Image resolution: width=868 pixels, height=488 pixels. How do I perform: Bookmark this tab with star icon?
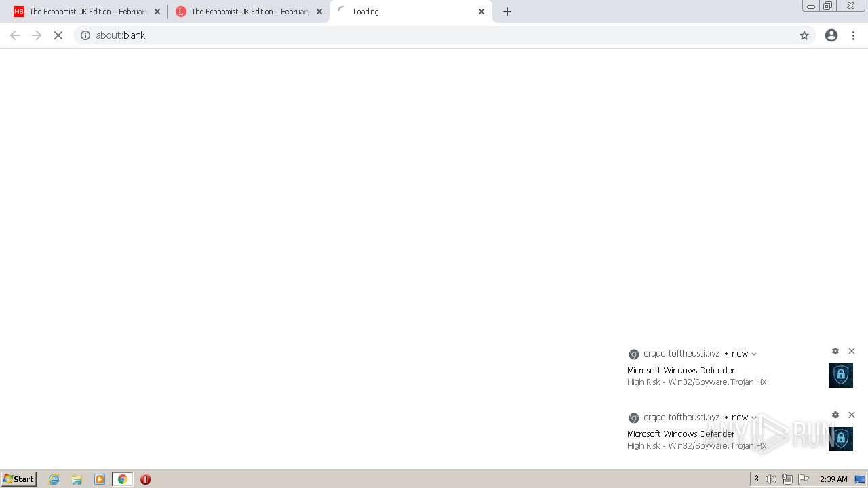pos(804,35)
